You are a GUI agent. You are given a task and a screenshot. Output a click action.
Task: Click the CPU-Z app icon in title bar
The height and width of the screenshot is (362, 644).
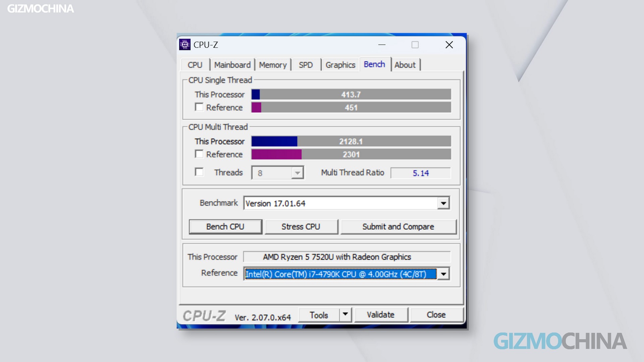click(184, 45)
